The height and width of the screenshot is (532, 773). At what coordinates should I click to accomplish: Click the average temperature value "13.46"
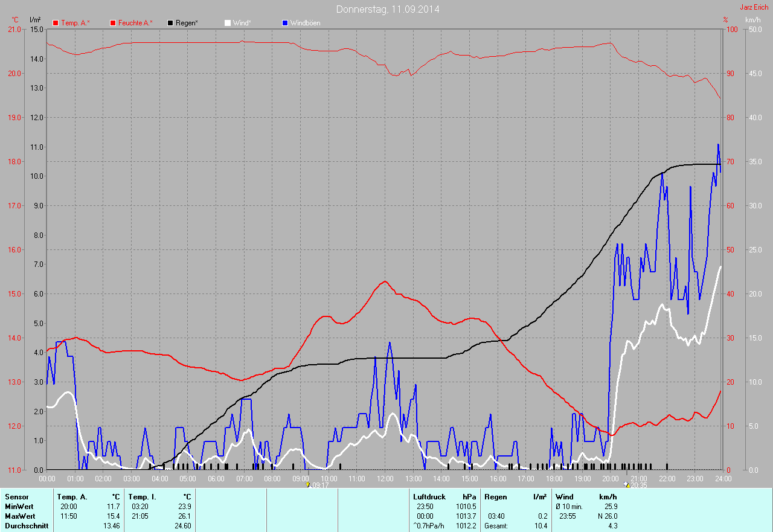[111, 525]
